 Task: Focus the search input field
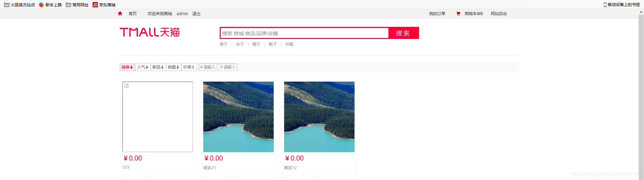tap(304, 33)
